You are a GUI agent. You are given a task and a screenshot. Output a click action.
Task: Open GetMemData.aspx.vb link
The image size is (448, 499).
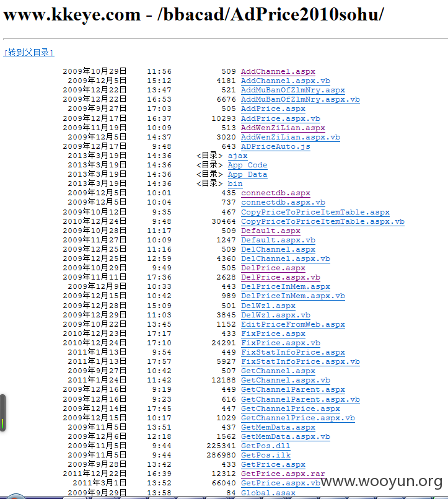(286, 436)
